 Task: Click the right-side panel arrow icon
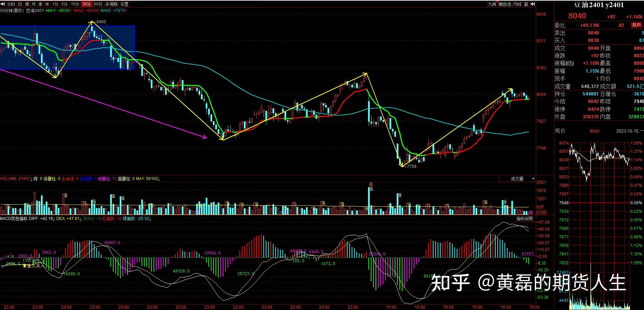pos(533,4)
